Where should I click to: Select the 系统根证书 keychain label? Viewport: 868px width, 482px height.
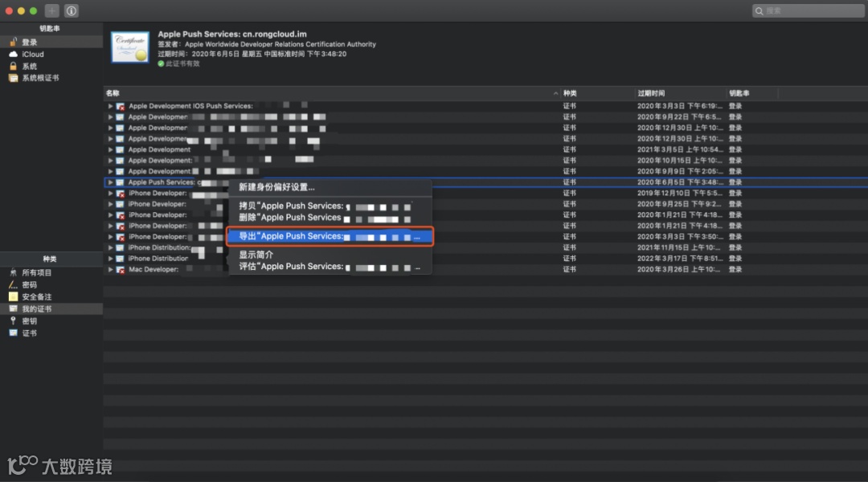[x=40, y=78]
